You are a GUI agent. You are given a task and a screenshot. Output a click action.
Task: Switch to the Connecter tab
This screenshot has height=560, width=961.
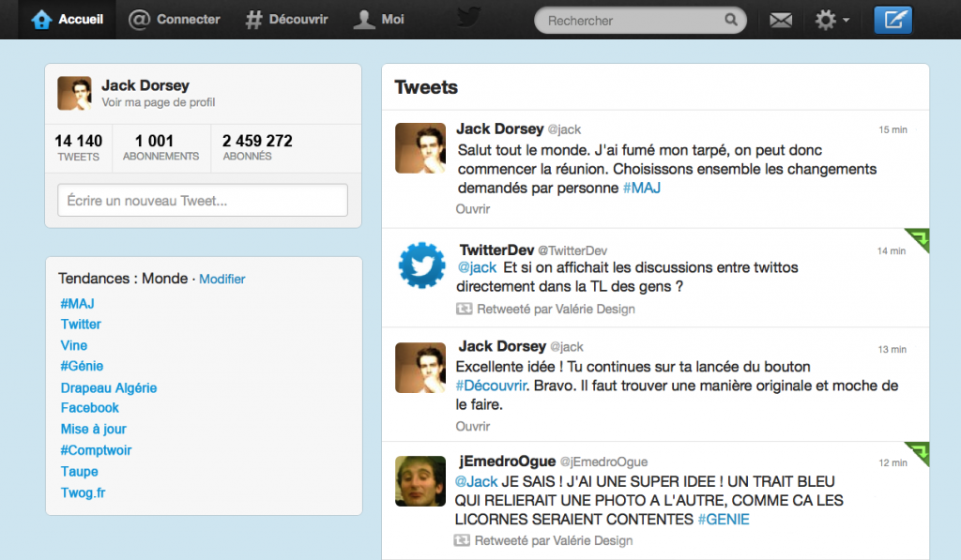coord(174,18)
